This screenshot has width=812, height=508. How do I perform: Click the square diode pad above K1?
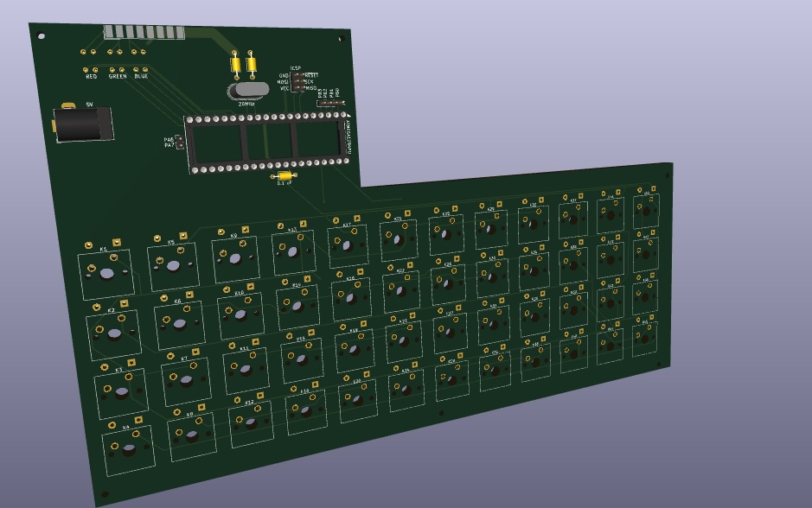click(117, 242)
